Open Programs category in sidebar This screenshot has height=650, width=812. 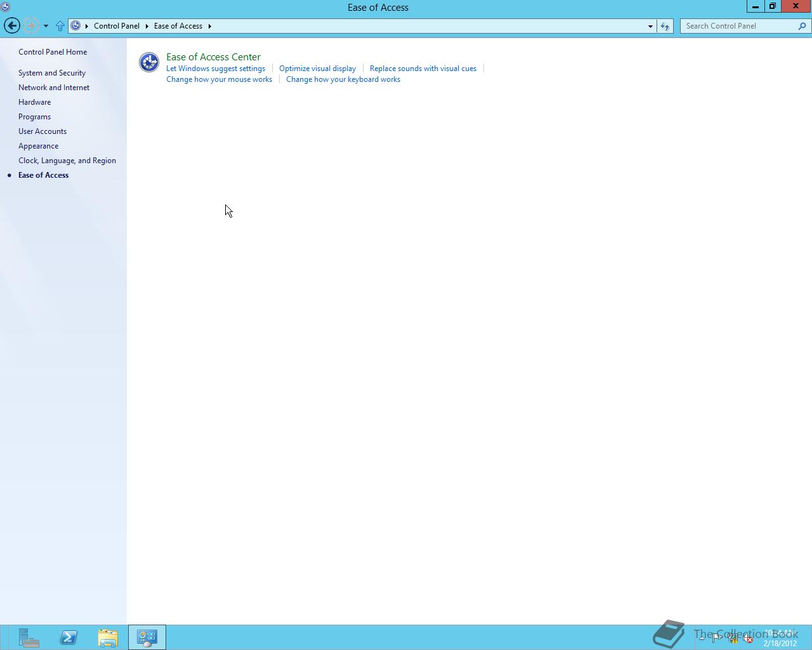[x=35, y=117]
